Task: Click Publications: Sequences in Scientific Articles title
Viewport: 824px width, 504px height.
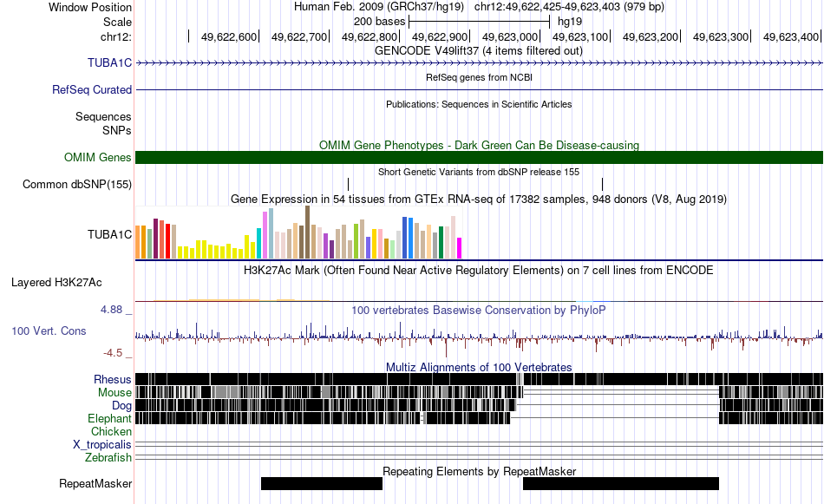Action: click(x=479, y=104)
